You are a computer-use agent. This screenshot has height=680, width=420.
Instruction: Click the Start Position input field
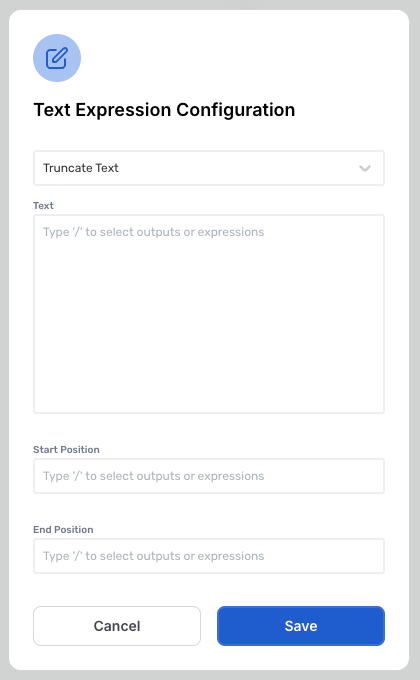pyautogui.click(x=209, y=476)
